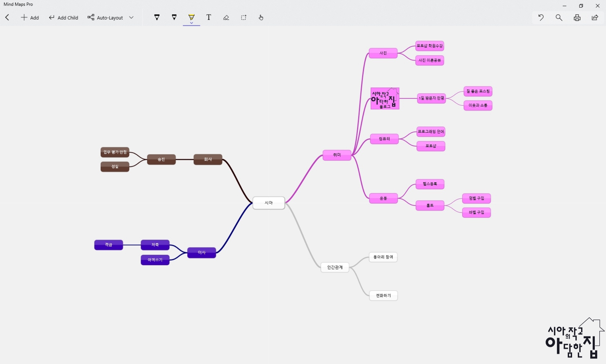The height and width of the screenshot is (364, 606).
Task: Click the Add Child button
Action: point(63,18)
